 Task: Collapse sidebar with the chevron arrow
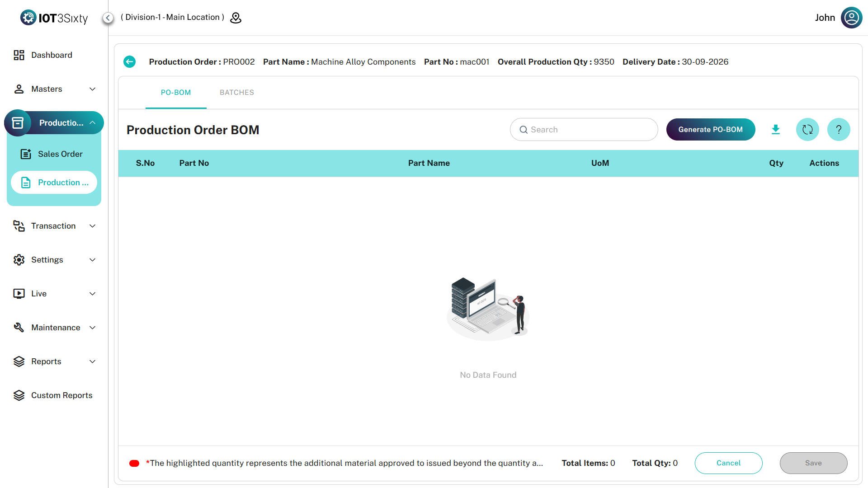pyautogui.click(x=108, y=18)
